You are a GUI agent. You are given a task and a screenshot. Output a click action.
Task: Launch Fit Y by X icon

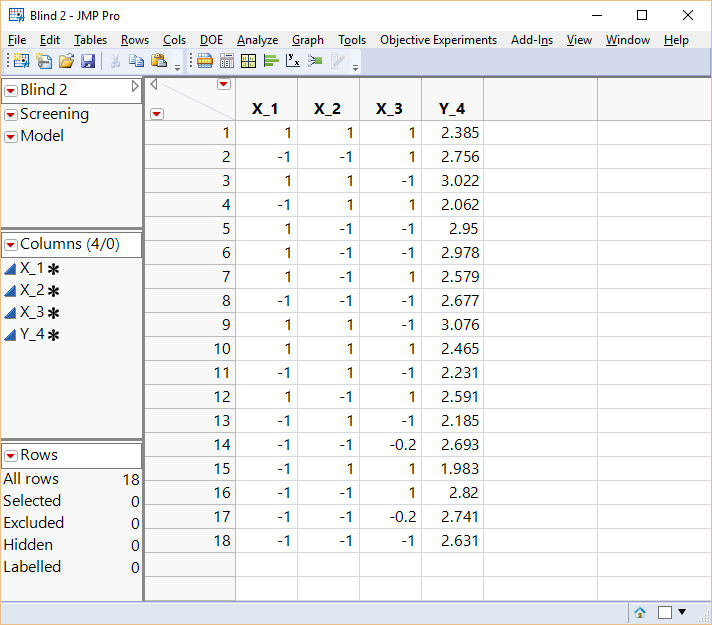pyautogui.click(x=293, y=60)
